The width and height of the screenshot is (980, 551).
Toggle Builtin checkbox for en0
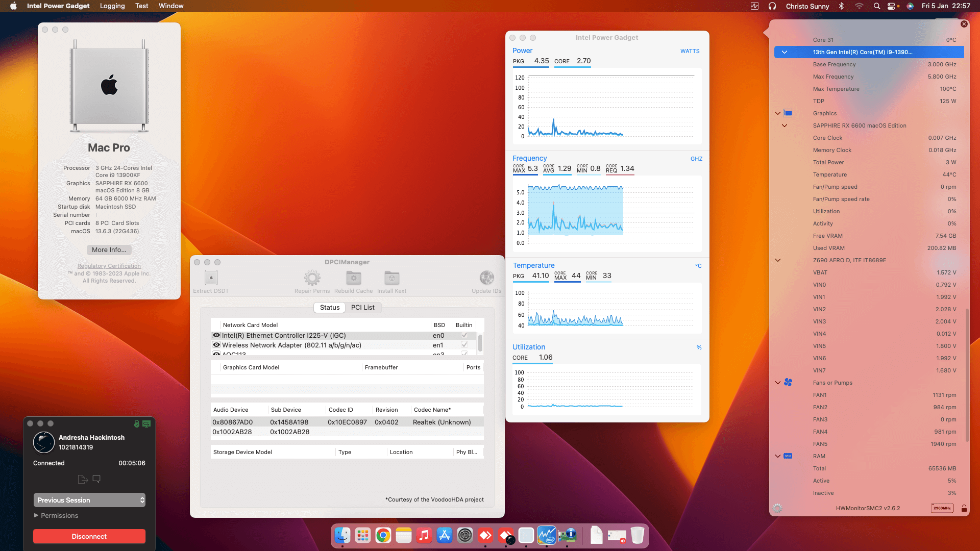(464, 335)
